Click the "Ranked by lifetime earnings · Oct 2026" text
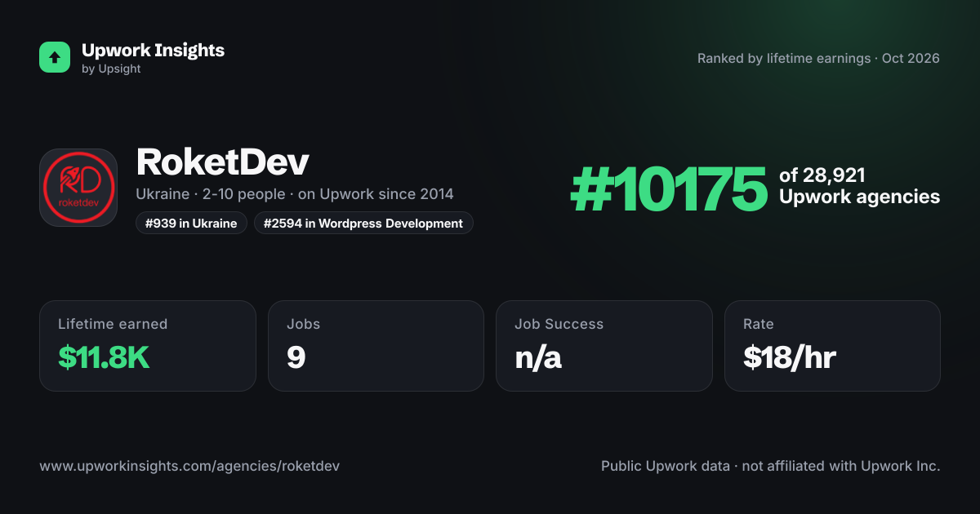Viewport: 980px width, 514px height. pyautogui.click(x=818, y=59)
